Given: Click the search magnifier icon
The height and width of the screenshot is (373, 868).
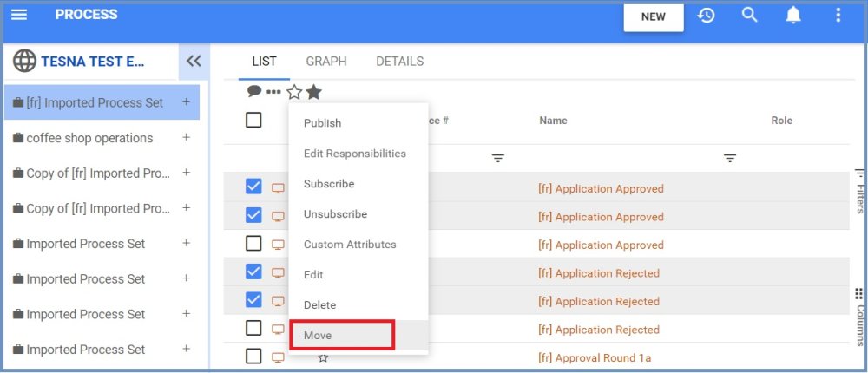Looking at the screenshot, I should pos(750,16).
